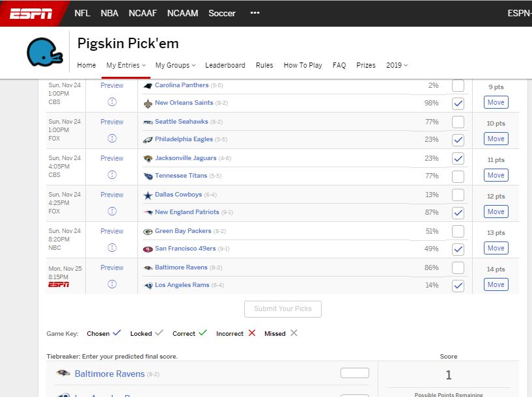Uncheck the Los Angeles Rams pick box
This screenshot has width=532, height=397.
tap(458, 286)
